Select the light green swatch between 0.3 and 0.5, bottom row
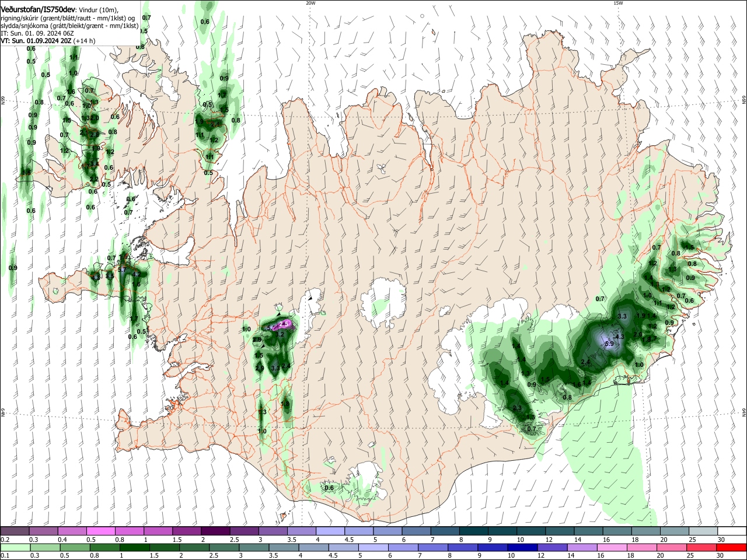Screen dimensions: 747x560 tap(46, 547)
